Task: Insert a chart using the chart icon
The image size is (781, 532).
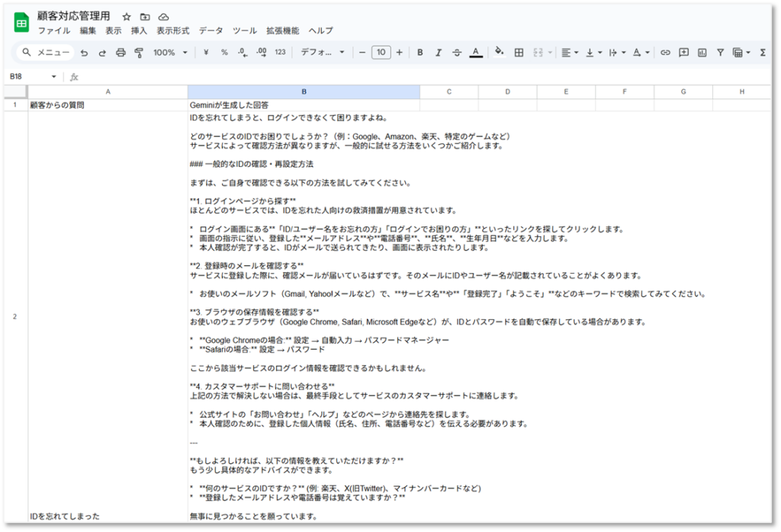Action: pyautogui.click(x=702, y=53)
